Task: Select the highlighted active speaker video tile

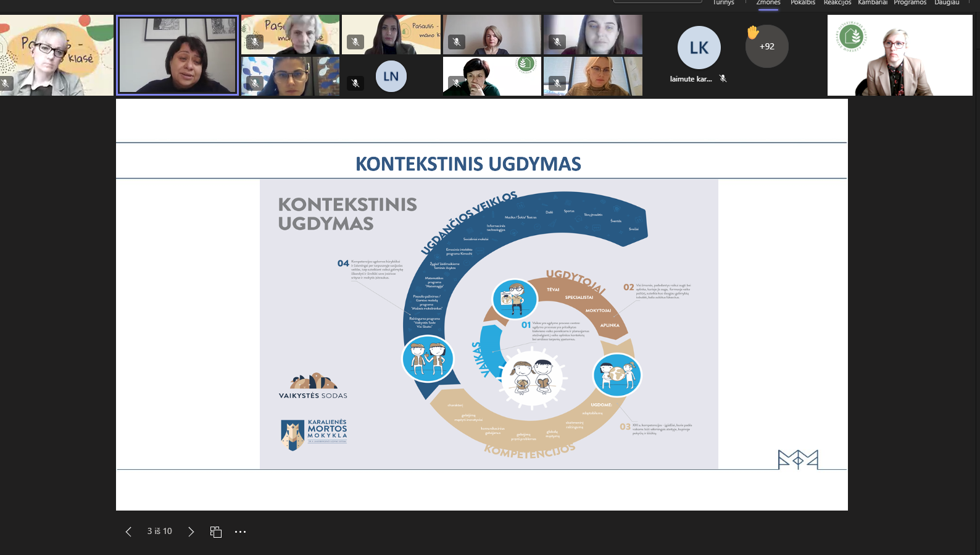Action: [177, 56]
